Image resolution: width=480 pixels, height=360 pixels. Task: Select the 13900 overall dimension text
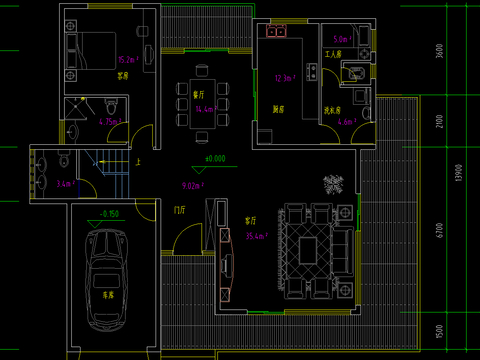[x=459, y=172]
